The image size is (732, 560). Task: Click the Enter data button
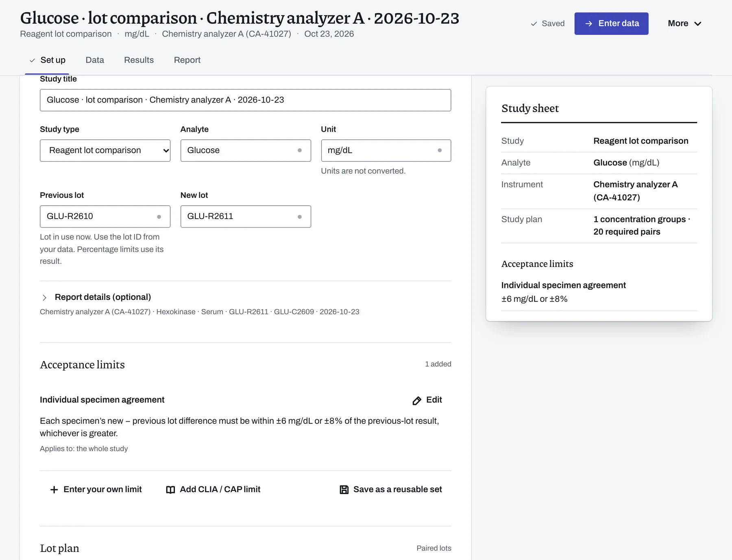point(611,24)
